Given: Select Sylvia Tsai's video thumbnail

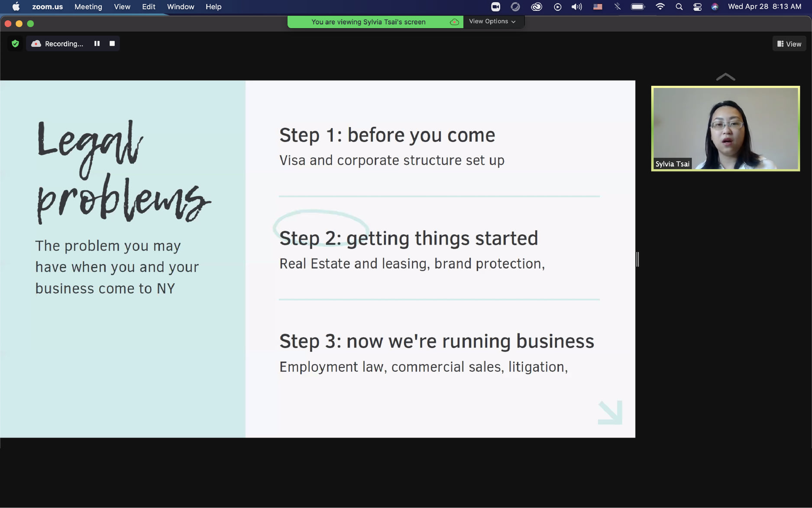Looking at the screenshot, I should pos(725,129).
